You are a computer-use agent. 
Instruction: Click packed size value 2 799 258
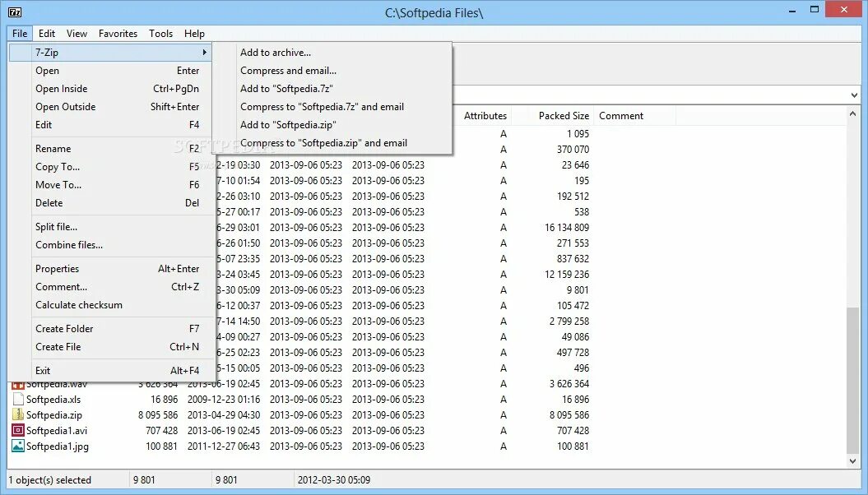[x=569, y=322]
